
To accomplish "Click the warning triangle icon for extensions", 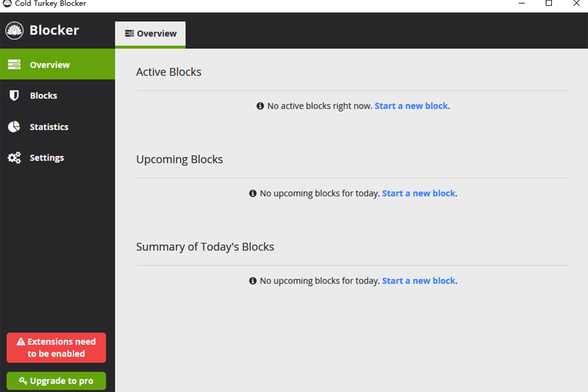I will click(21, 342).
